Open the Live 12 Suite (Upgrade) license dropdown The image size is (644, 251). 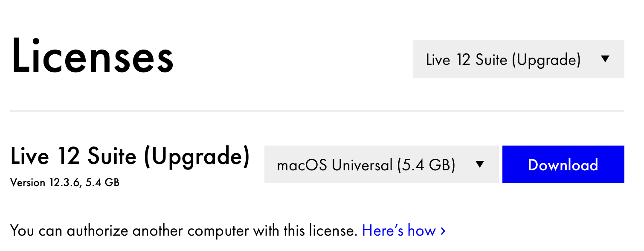[x=518, y=59]
